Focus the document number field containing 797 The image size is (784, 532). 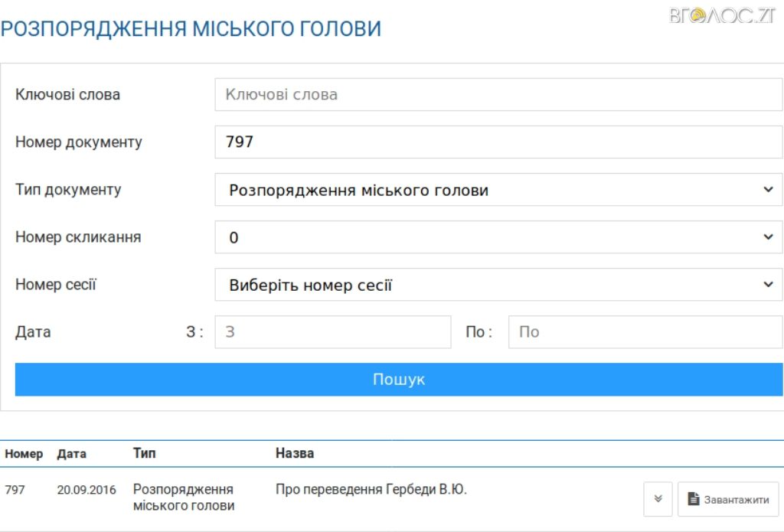498,142
